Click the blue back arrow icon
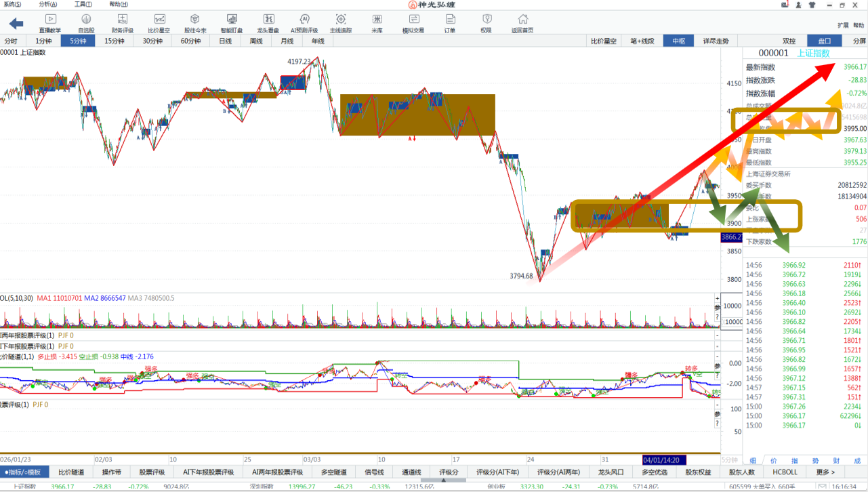The image size is (868, 492). coord(16,24)
